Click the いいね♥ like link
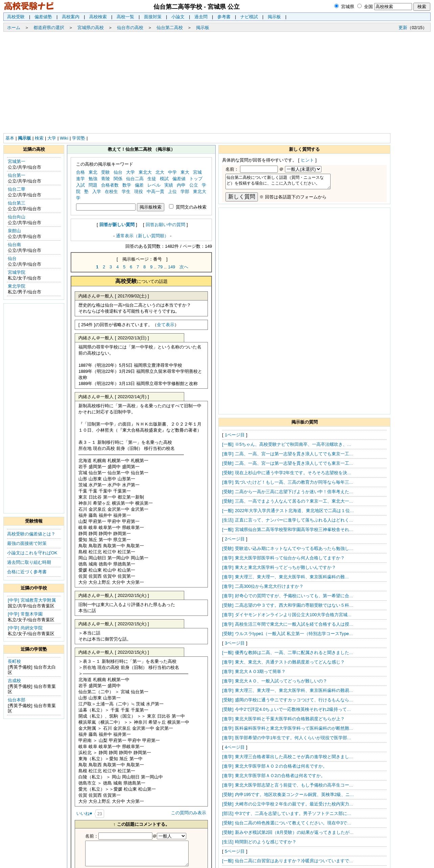The height and width of the screenshot is (868, 434). (84, 814)
